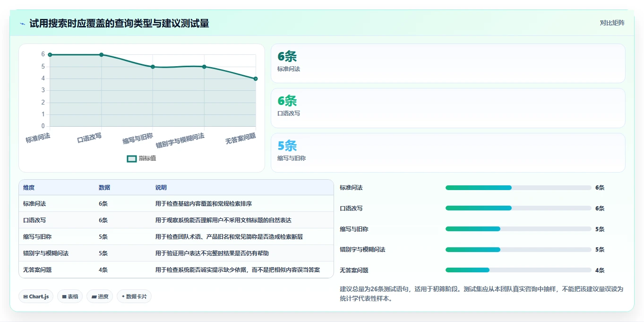This screenshot has height=322, width=644.
Task: Select the chart data point for 口语改写
Action: (x=101, y=55)
